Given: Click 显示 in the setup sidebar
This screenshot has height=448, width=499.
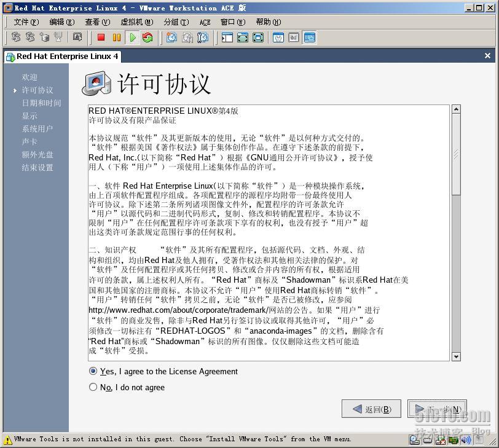Looking at the screenshot, I should tap(29, 116).
